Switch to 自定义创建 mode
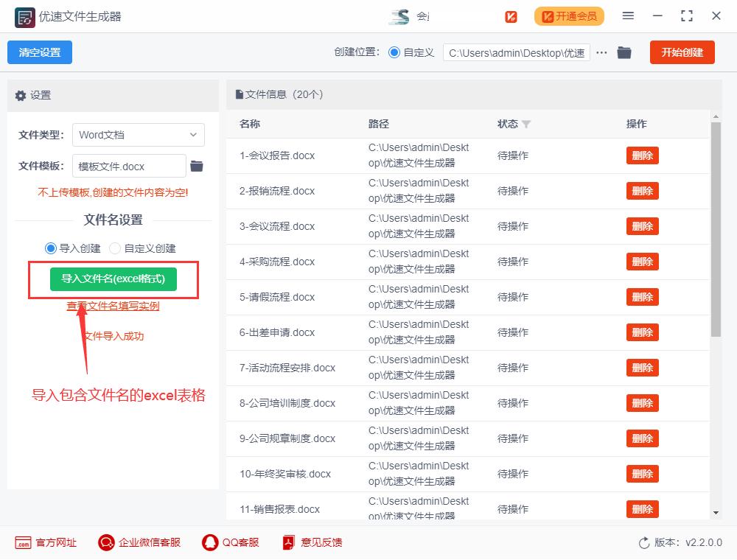Screen dimensions: 737x560 coord(116,248)
